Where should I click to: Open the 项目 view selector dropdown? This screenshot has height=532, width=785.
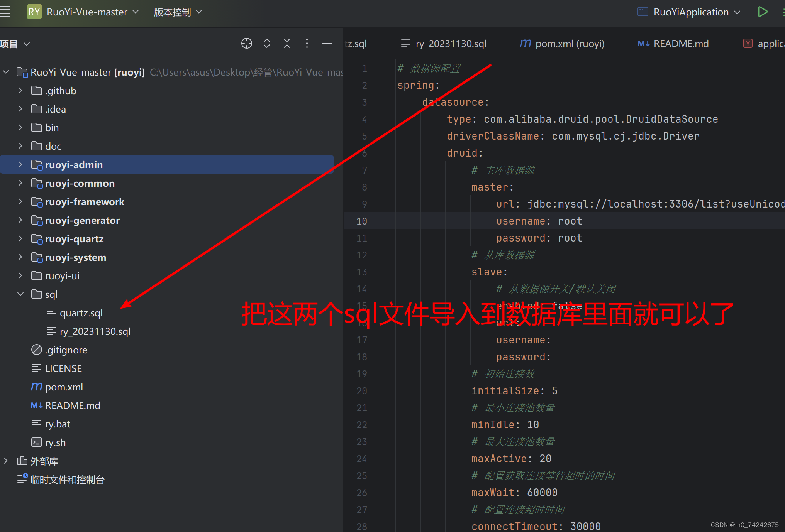[x=15, y=44]
